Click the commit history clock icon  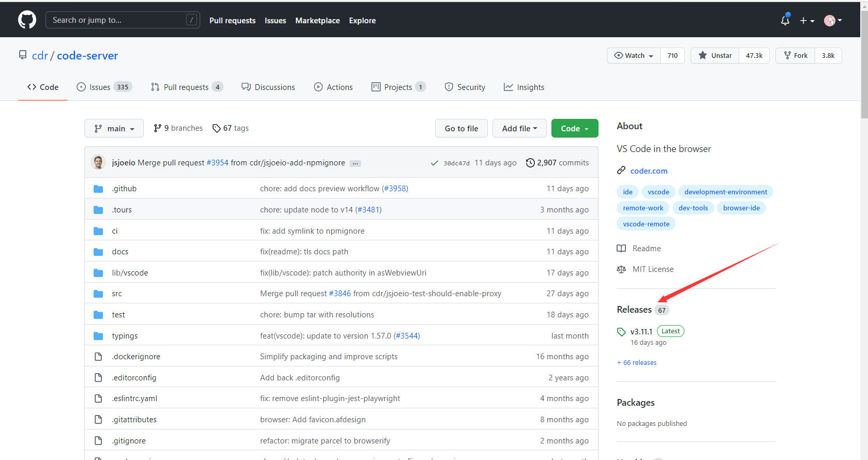coord(530,163)
